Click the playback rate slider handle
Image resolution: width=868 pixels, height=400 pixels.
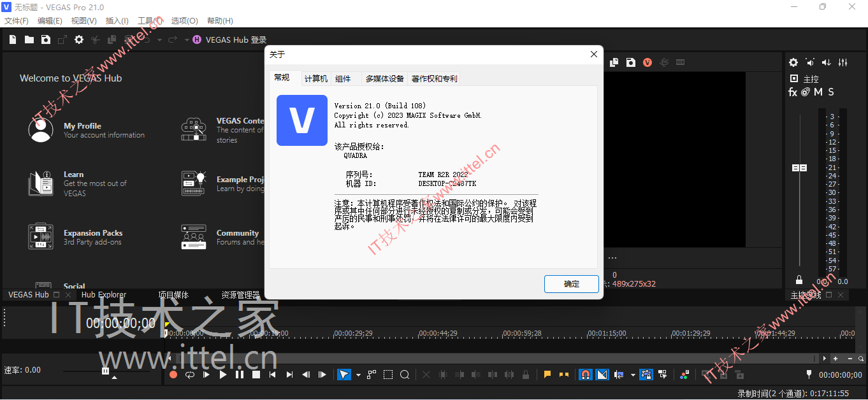pos(106,371)
